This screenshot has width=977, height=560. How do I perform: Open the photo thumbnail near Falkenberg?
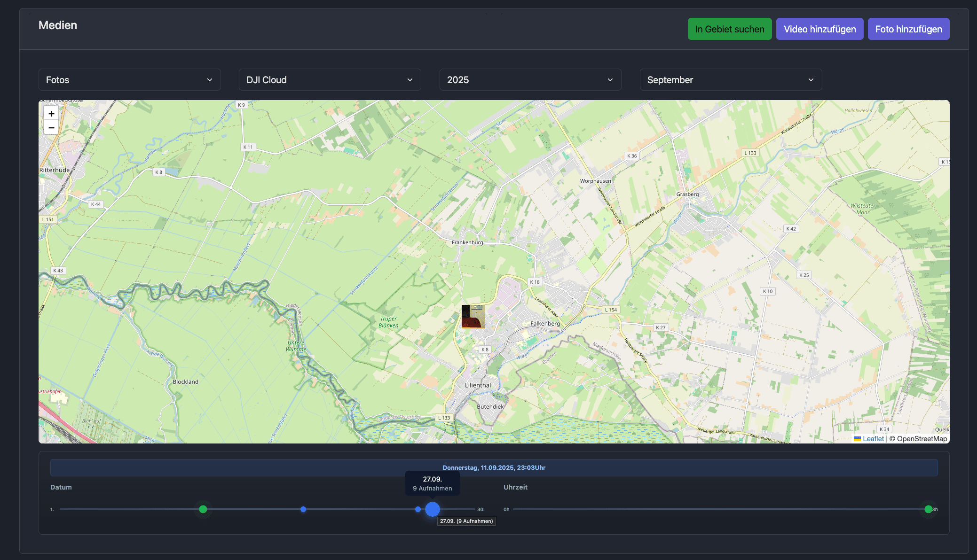tap(473, 316)
